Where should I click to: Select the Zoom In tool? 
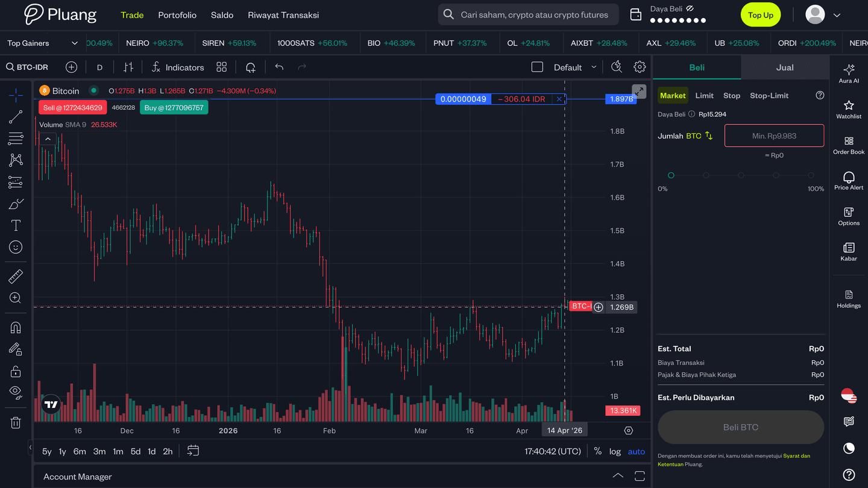point(16,298)
